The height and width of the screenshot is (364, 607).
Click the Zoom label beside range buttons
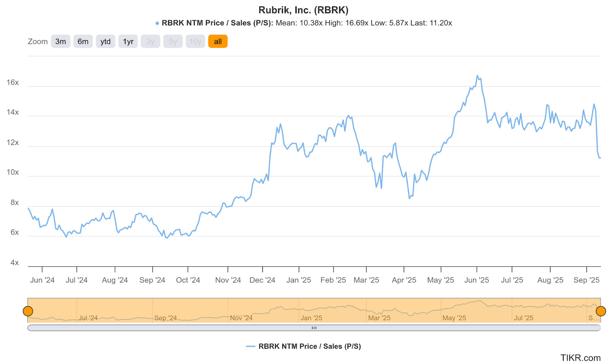pos(38,41)
